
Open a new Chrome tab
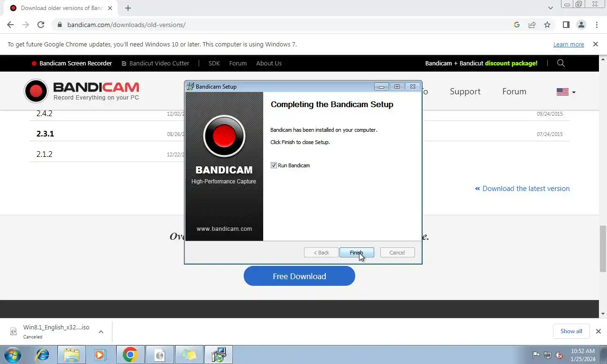pyautogui.click(x=128, y=8)
